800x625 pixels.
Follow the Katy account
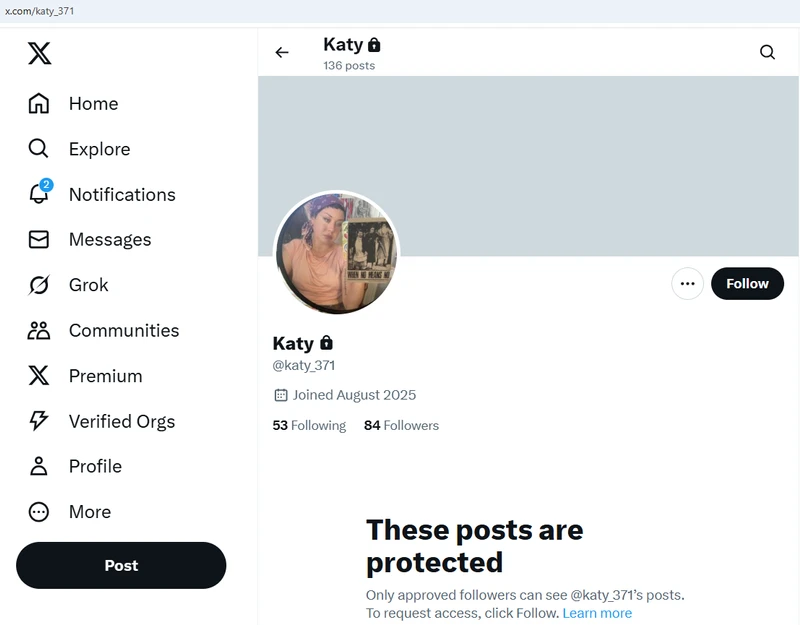pyautogui.click(x=747, y=283)
